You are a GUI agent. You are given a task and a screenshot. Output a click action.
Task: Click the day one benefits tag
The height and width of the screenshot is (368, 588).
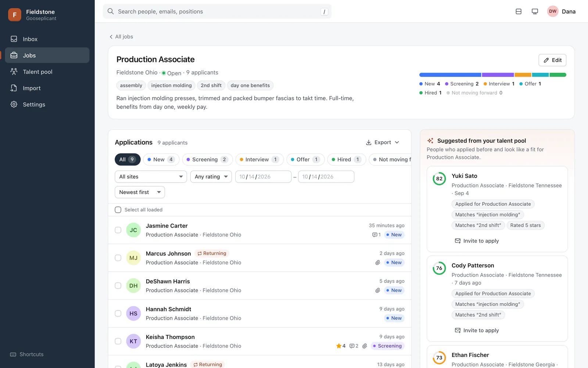[x=250, y=85]
